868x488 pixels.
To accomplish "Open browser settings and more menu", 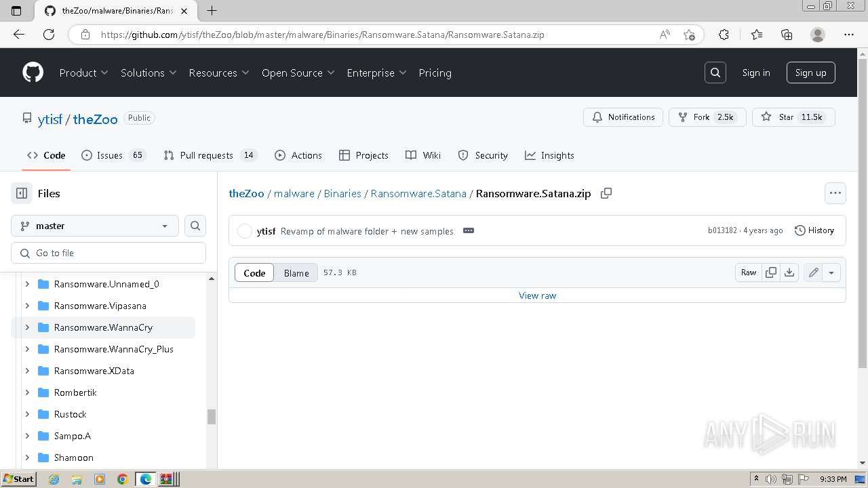I will (x=849, y=35).
